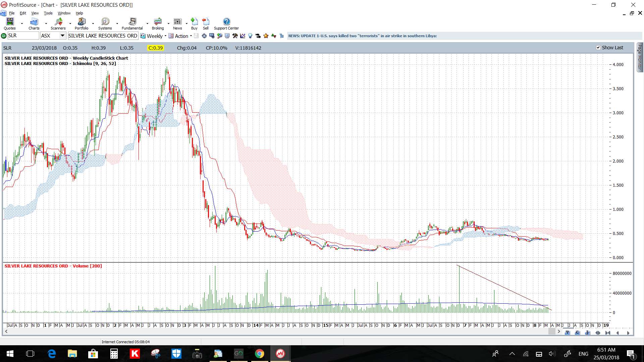Viewport: 644px width, 362px height.
Task: Open the Tools menu
Action: click(x=48, y=13)
